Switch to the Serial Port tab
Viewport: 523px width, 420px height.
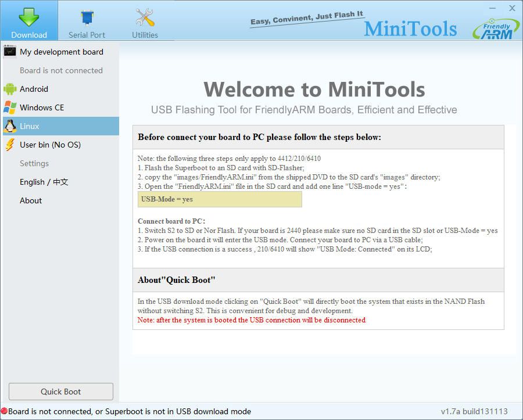[x=87, y=21]
